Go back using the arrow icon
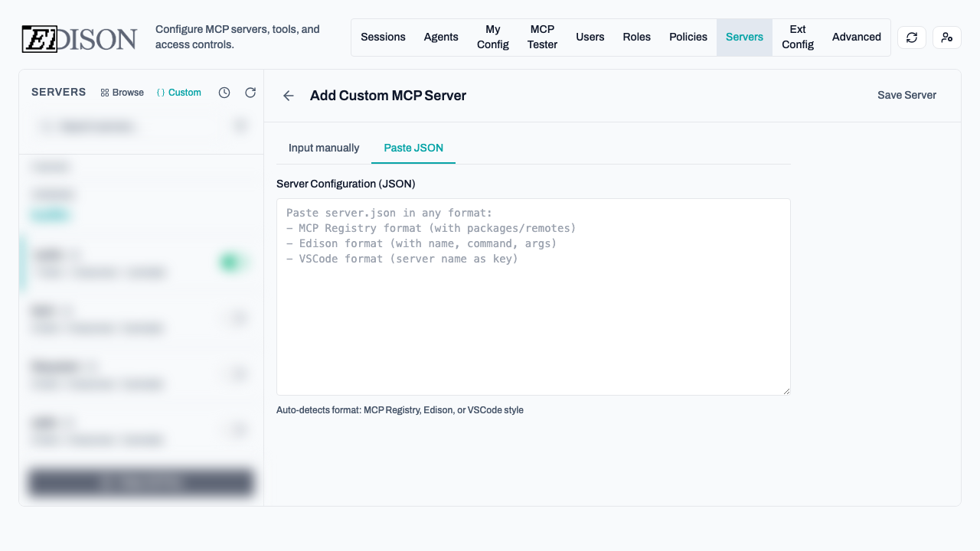 click(x=289, y=96)
